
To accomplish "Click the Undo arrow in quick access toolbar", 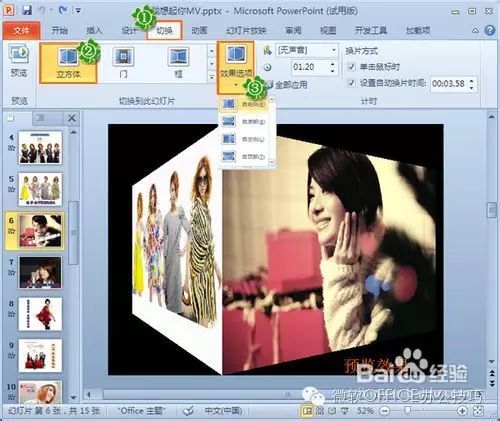I will 42,10.
